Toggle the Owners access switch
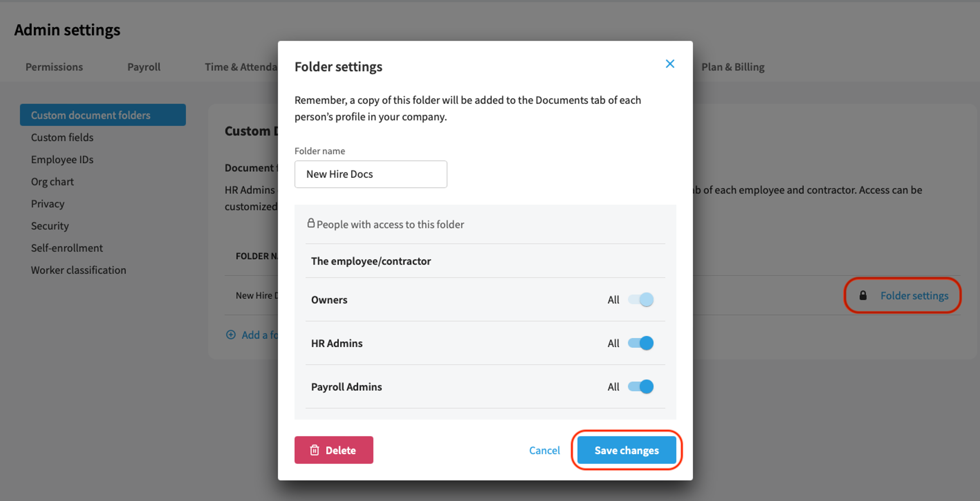 (641, 300)
